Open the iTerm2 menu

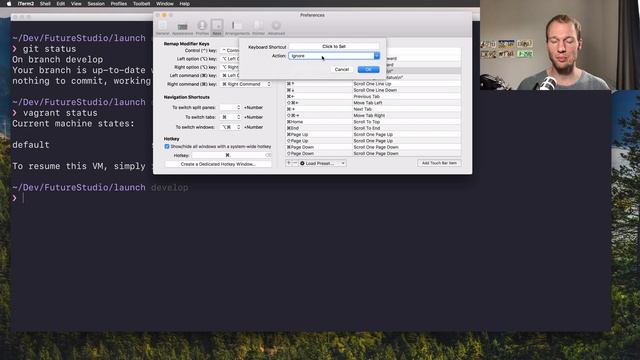26,4
